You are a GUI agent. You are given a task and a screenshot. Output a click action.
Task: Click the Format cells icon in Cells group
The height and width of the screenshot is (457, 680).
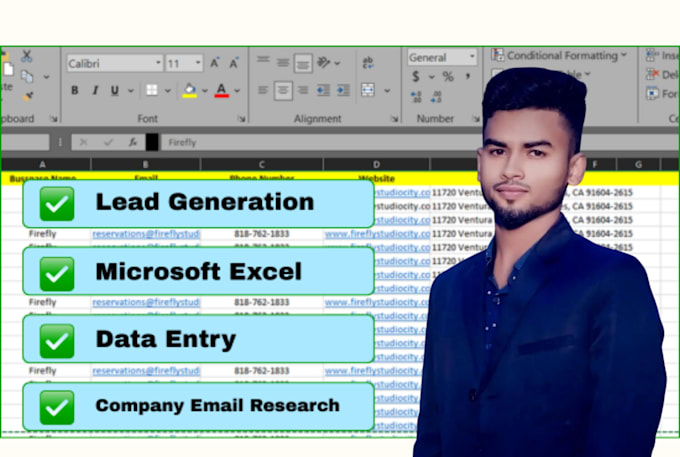[x=652, y=94]
